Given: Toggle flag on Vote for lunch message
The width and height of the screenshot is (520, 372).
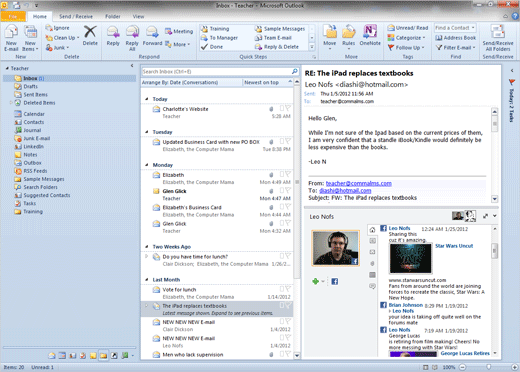Looking at the screenshot, I should tap(288, 289).
